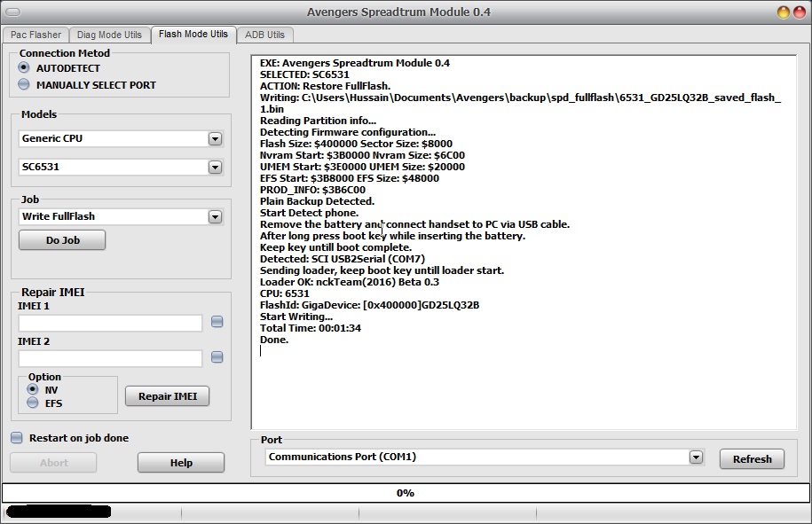
Task: Click 'EFS Start: $3B8000' log line
Action: point(349,178)
